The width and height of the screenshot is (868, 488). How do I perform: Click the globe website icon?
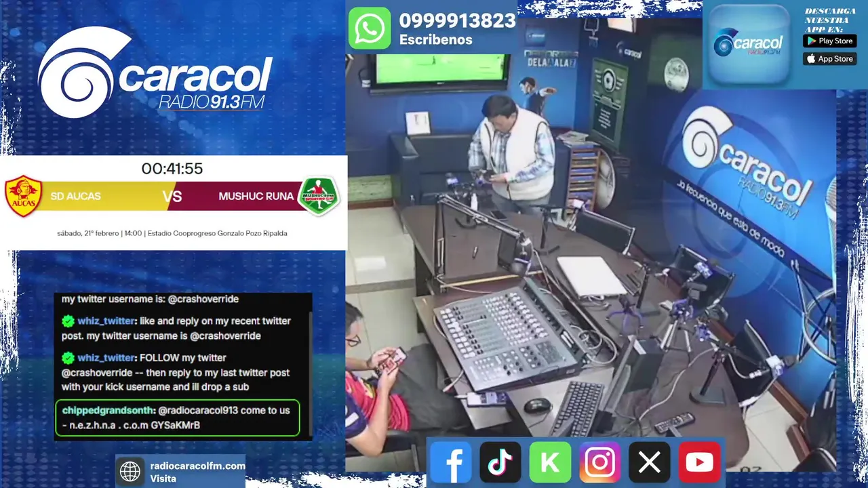coord(130,471)
